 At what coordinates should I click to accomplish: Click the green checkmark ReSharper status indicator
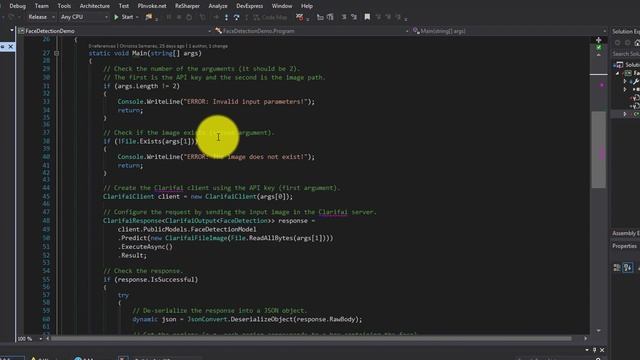[x=598, y=47]
